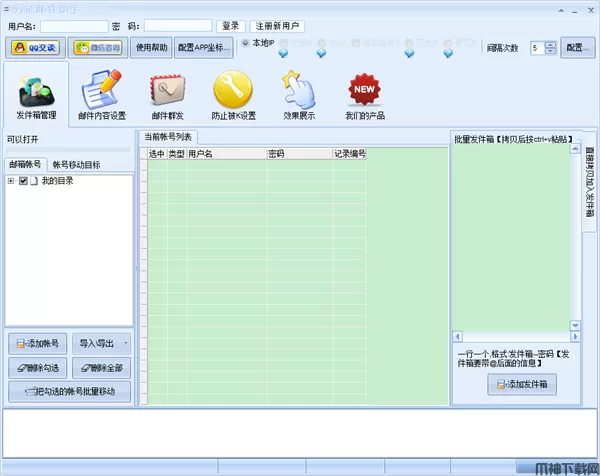600x476 pixels.
Task: Open the 导入\导出 dropdown button
Action: [102, 344]
